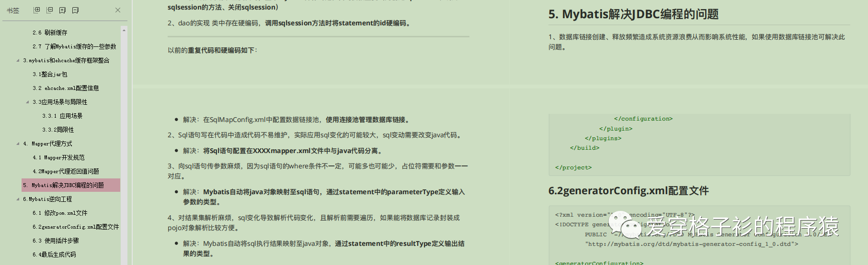Go to bookmark 6.1 修改pom.xml文件
This screenshot has height=265, width=868.
[60, 213]
